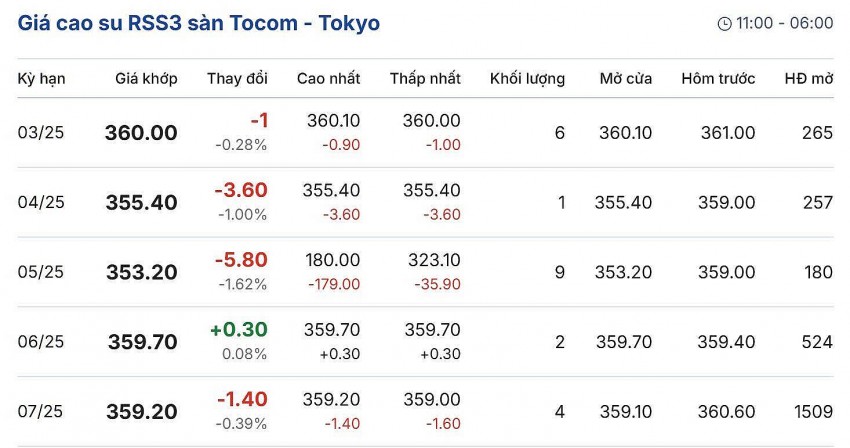
Task: Select the 03/25 contract row
Action: tap(41, 133)
